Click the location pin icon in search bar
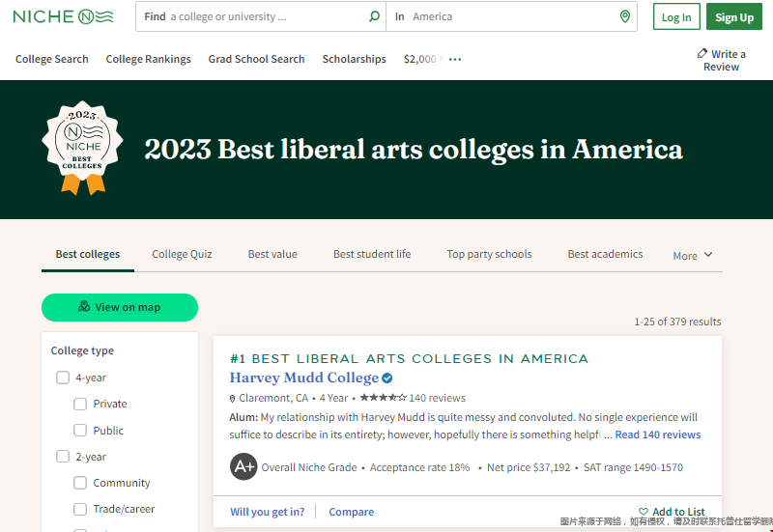The height and width of the screenshot is (532, 773). pyautogui.click(x=625, y=16)
